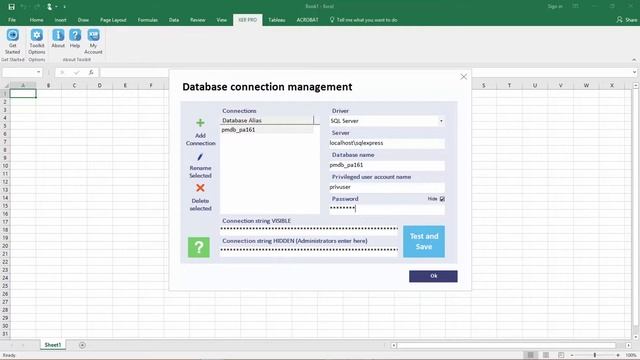The width and height of the screenshot is (640, 360).
Task: Switch to the Review ribbon tab
Action: click(x=198, y=20)
